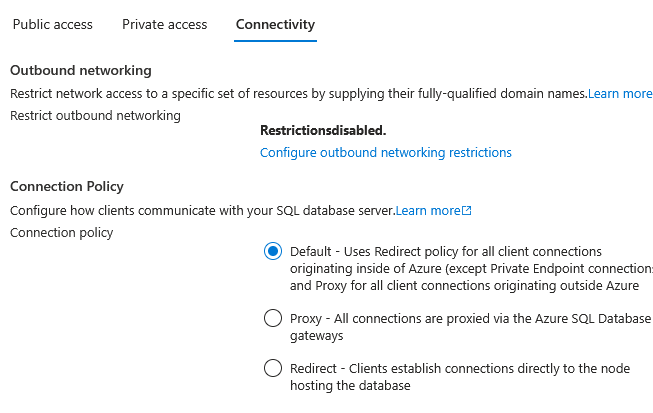Click the Connection Policy section heading
Viewport: 653px width, 413px height.
[x=66, y=187]
